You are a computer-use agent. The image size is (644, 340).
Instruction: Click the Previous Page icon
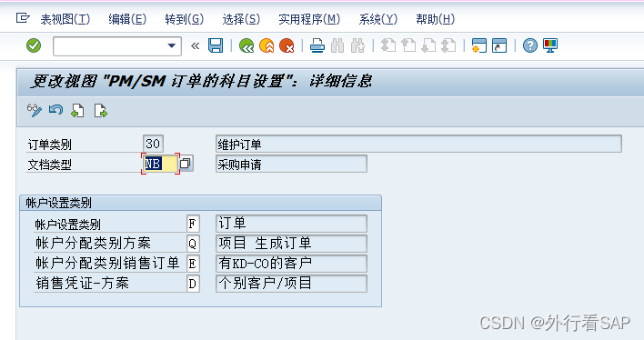408,45
